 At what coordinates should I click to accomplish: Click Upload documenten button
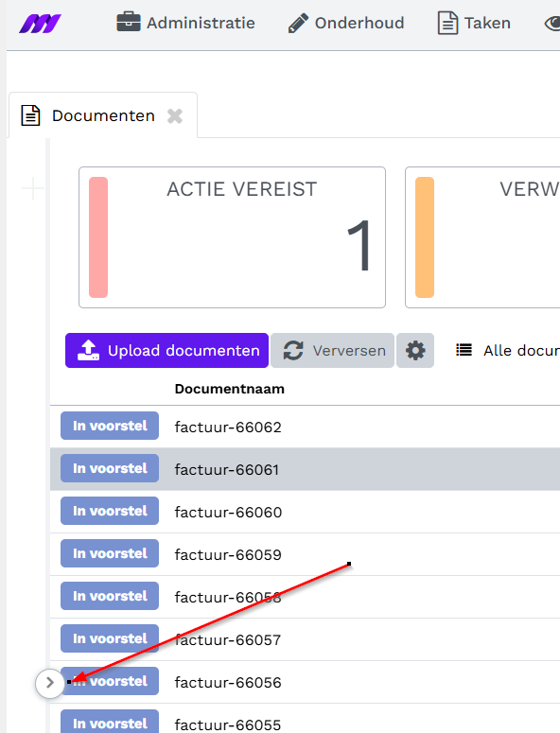pos(166,351)
